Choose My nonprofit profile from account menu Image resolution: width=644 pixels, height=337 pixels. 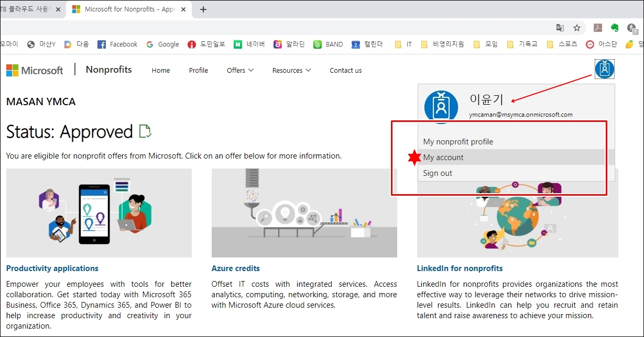tap(458, 142)
